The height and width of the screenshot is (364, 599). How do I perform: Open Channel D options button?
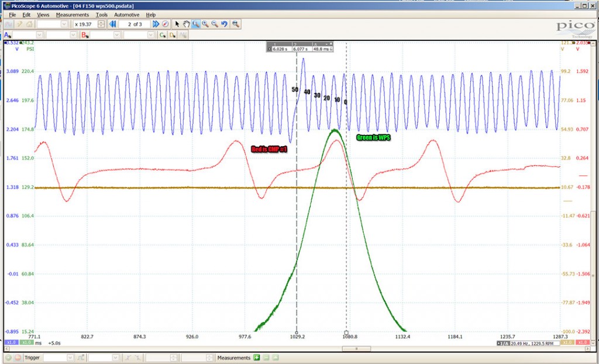click(173, 35)
